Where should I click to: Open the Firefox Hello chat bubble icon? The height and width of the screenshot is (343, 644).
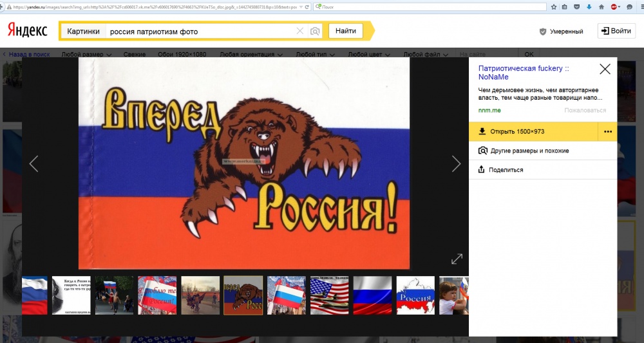click(x=629, y=6)
